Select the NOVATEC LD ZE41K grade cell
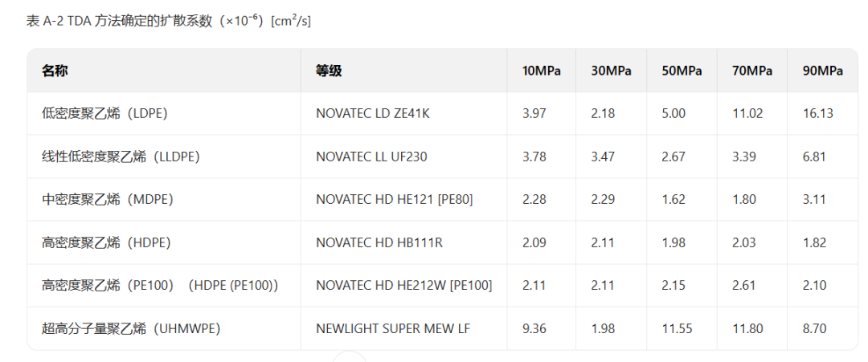 (372, 113)
